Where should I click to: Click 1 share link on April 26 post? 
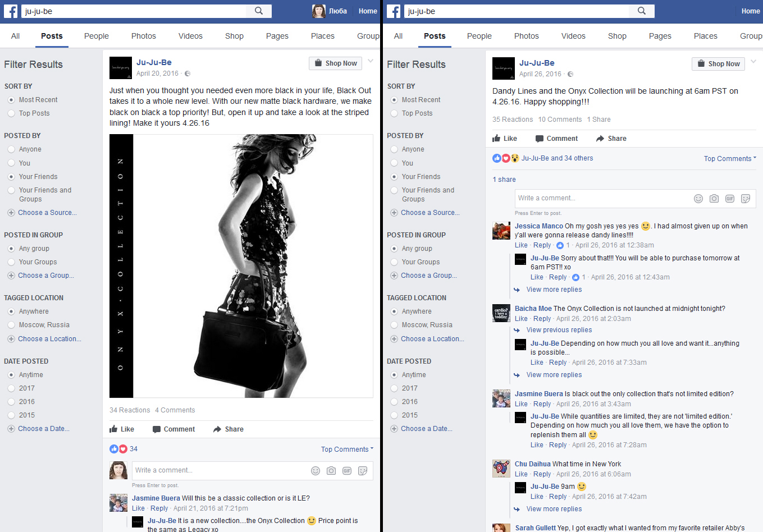coord(504,180)
